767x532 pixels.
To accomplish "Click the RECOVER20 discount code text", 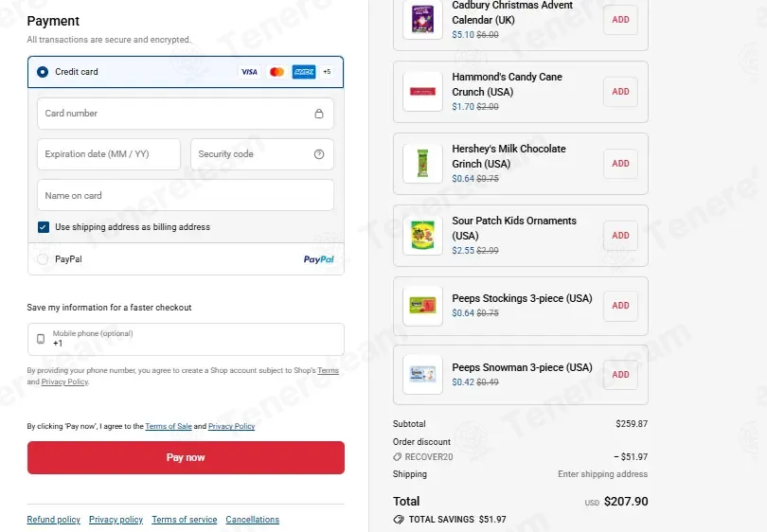I will [429, 456].
